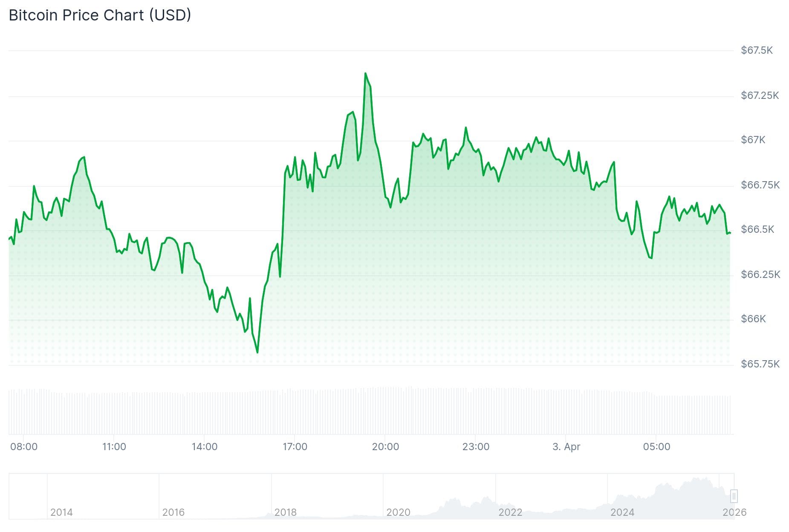
Task: Click the 2020 label in navigator
Action: coord(398,512)
